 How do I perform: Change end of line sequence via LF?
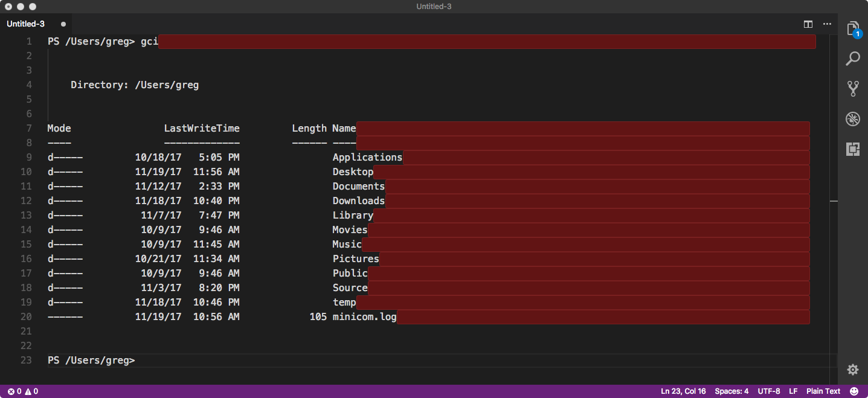[793, 391]
